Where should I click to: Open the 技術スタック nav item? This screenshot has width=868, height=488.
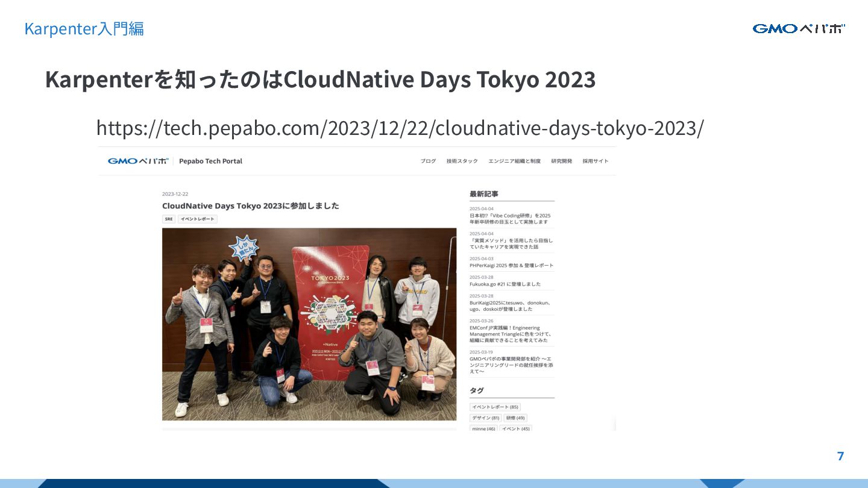(x=462, y=161)
